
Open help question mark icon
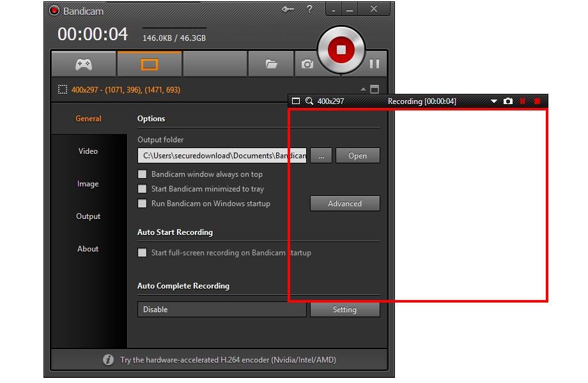(x=309, y=8)
